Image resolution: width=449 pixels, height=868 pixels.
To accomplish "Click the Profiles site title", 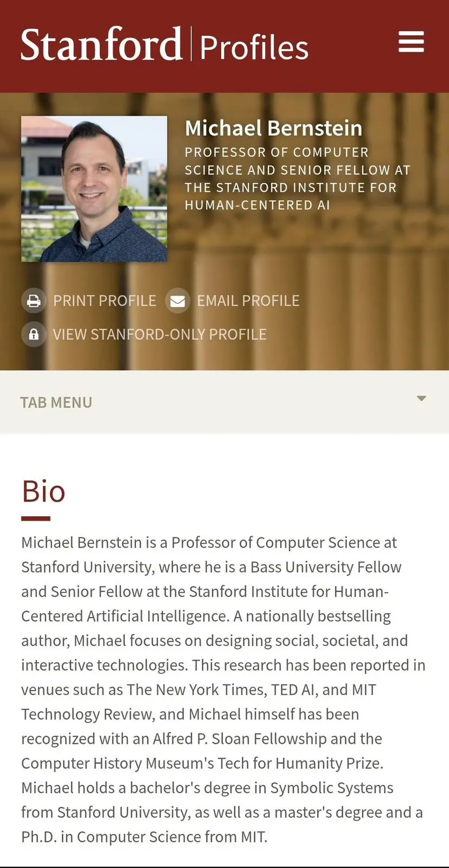I will [254, 47].
